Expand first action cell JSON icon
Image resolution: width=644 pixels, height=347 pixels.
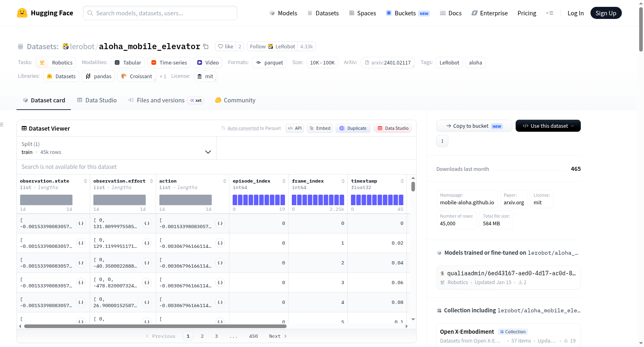pos(220,223)
